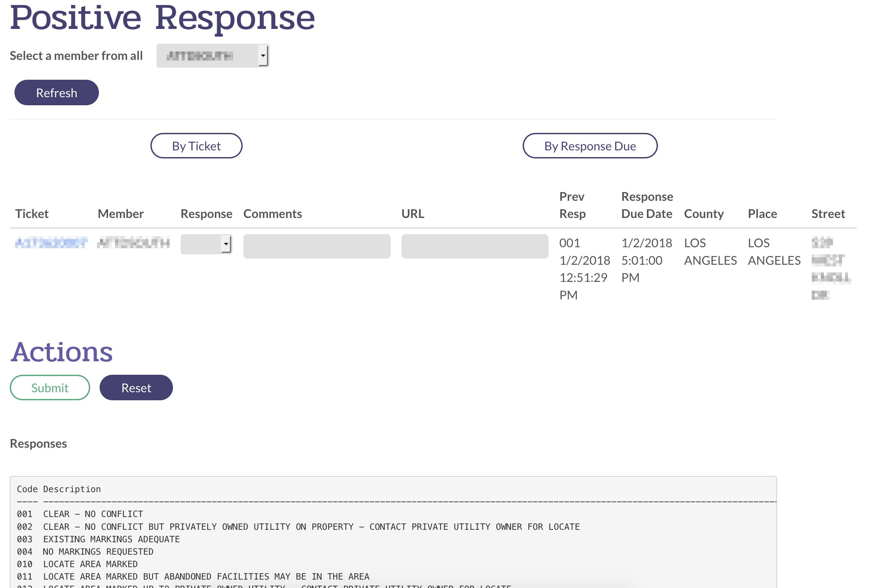
Task: Expand the Response code dropdown in row
Action: click(x=206, y=245)
